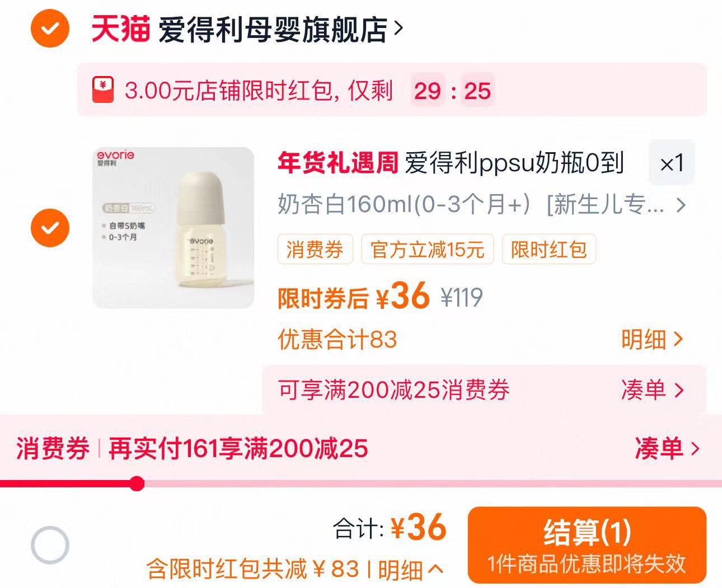Tap 凑单 in the 消费券 progress banner

667,448
